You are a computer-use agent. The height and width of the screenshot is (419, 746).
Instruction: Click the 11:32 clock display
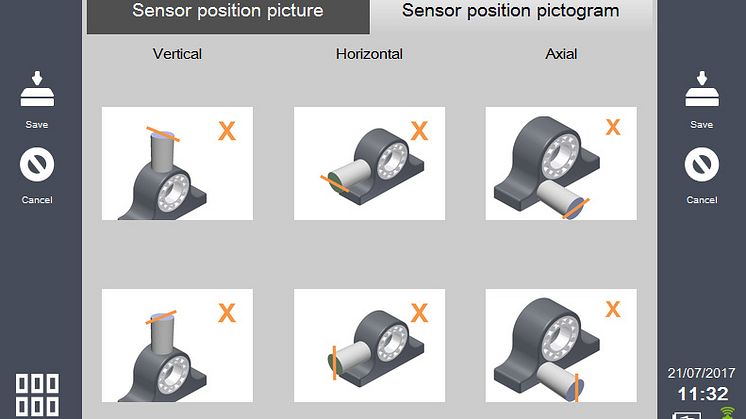tap(703, 394)
